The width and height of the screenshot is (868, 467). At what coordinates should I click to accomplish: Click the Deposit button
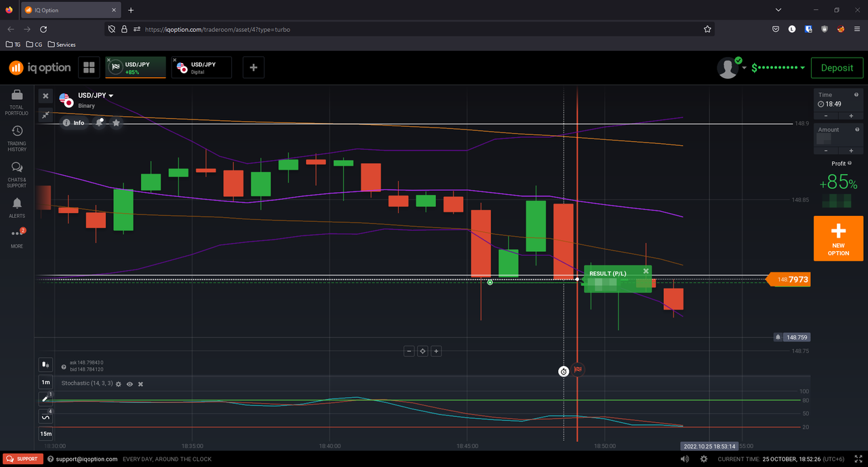click(837, 68)
